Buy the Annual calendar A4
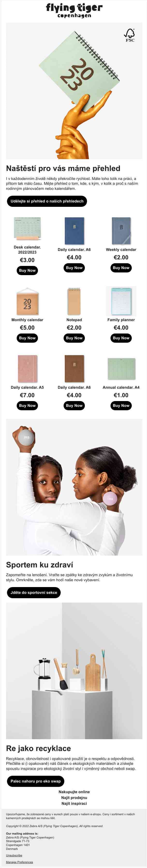The image size is (147, 868). point(121,406)
